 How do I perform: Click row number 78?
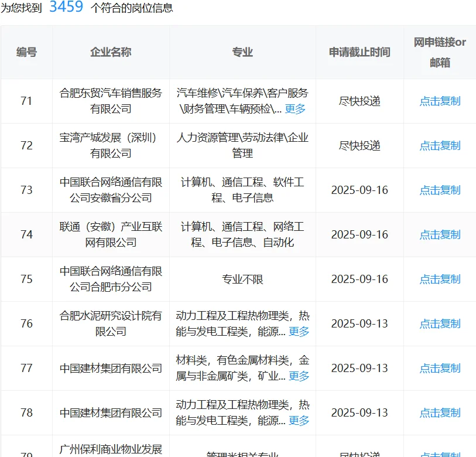(26, 412)
